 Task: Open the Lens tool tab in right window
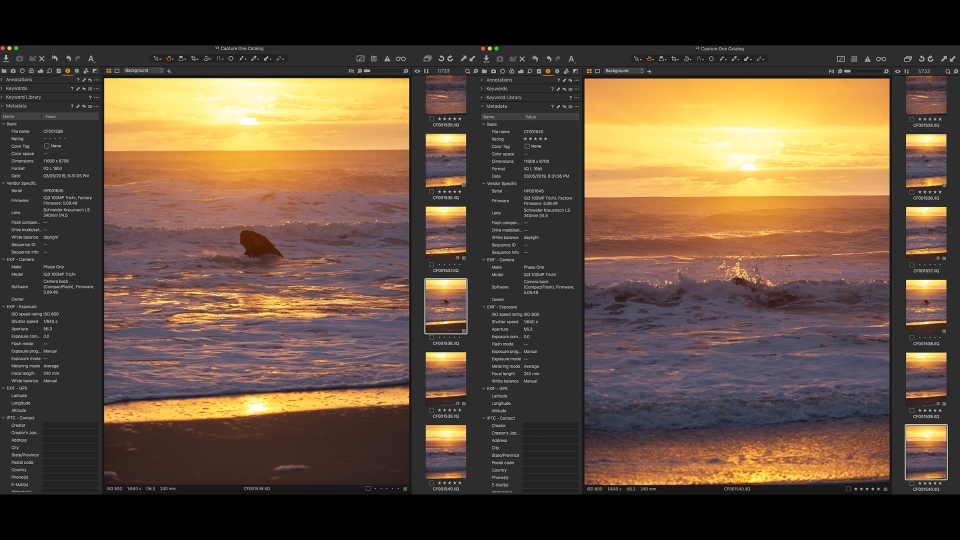tap(502, 71)
